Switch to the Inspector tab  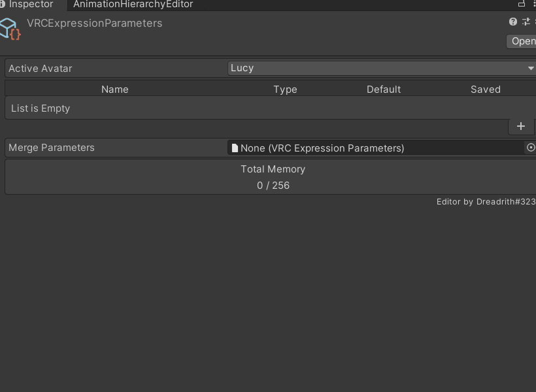coord(31,4)
